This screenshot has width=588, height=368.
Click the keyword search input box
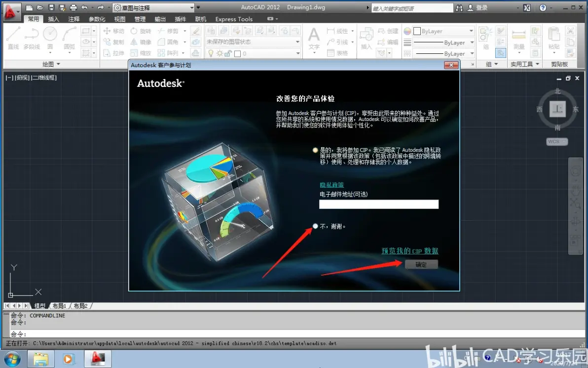[412, 8]
